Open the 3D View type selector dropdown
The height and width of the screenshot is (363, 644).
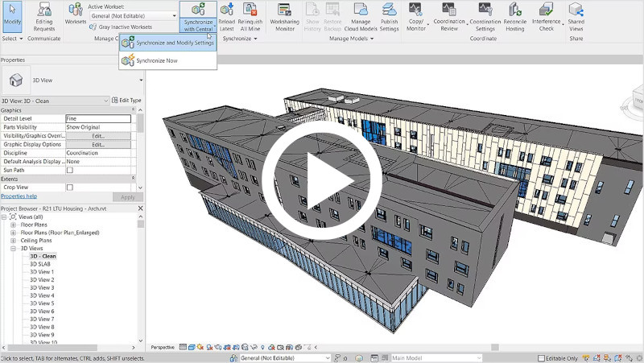click(141, 80)
